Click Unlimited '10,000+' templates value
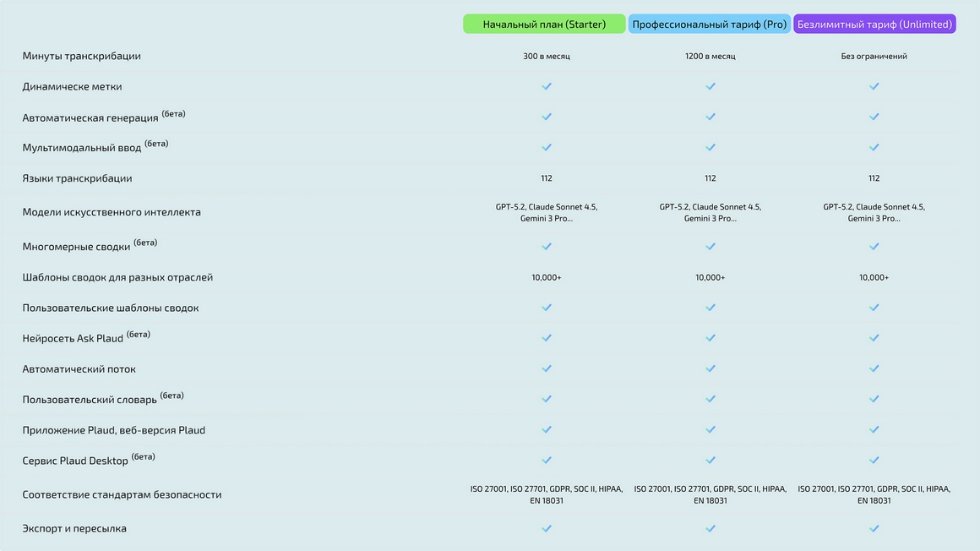The image size is (980, 551). click(874, 277)
